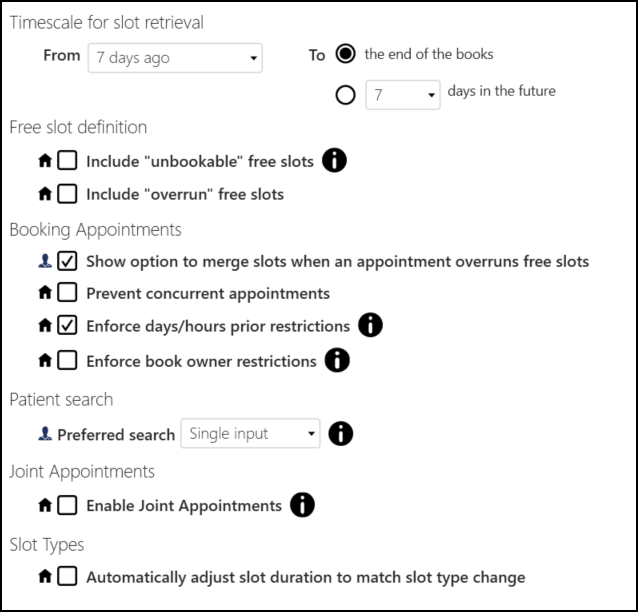Click info icon next to days/hours prior restrictions

click(x=371, y=325)
